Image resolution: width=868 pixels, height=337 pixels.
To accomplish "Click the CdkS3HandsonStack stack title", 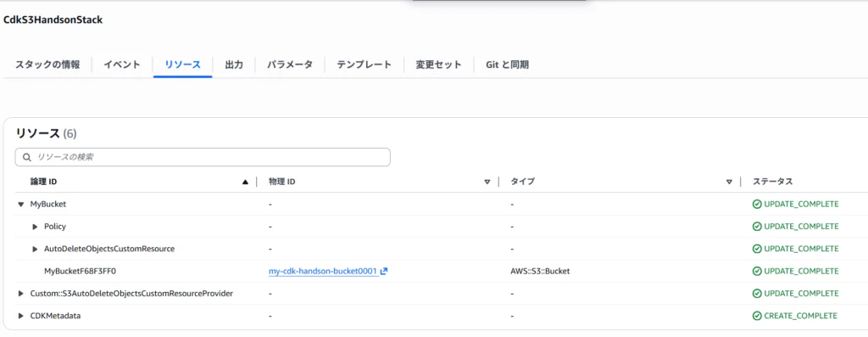I will (x=53, y=20).
